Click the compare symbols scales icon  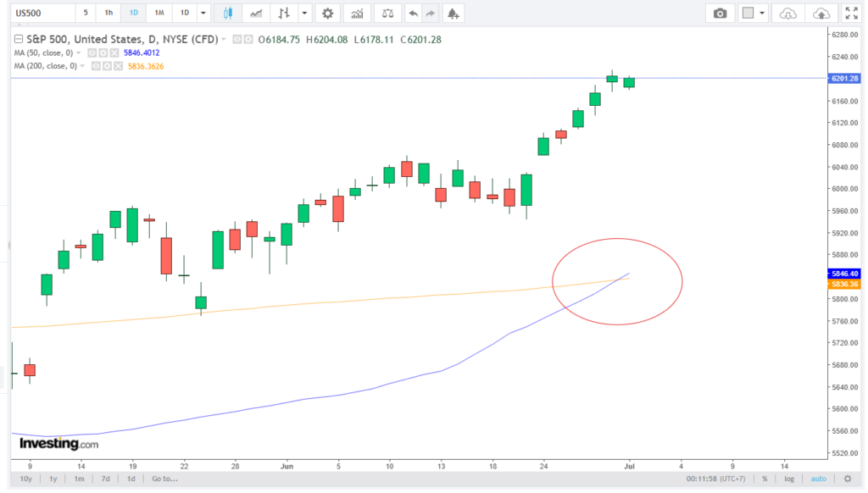point(387,14)
